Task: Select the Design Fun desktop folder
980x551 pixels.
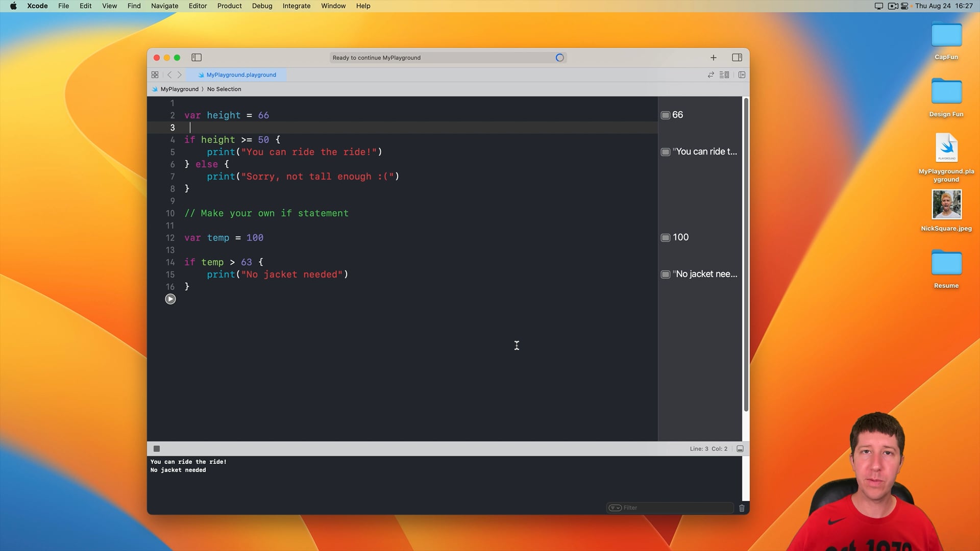Action: [x=946, y=92]
